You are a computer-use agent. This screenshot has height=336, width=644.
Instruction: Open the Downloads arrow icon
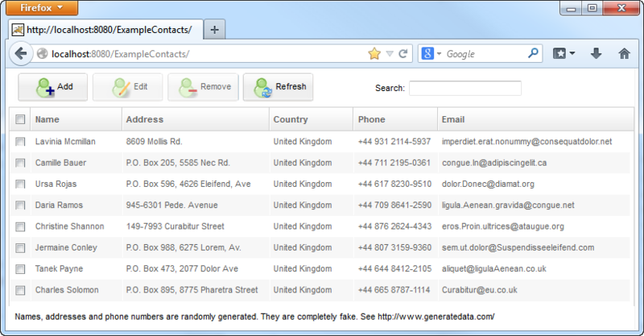point(596,53)
